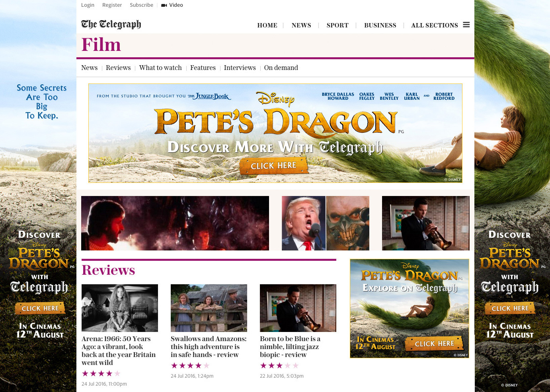The image size is (550, 392).
Task: Open the SPORT section menu
Action: [337, 25]
